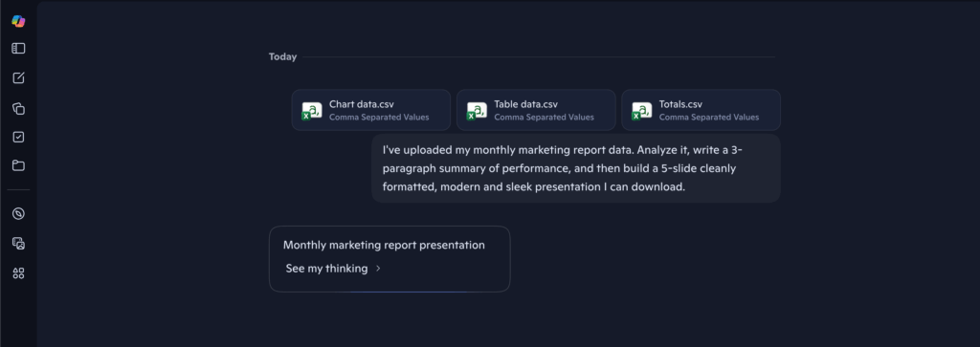Toggle the sidebar panel icon
This screenshot has width=980, height=347.
point(19,48)
